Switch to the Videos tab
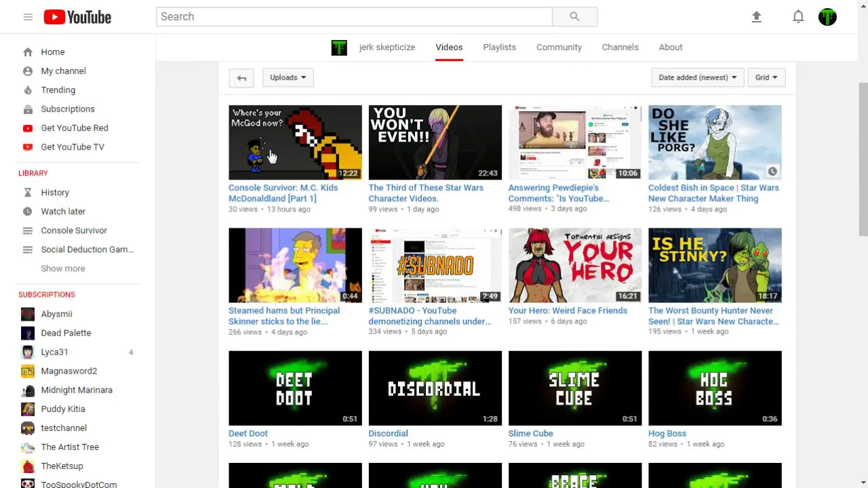The image size is (868, 488). tap(449, 47)
